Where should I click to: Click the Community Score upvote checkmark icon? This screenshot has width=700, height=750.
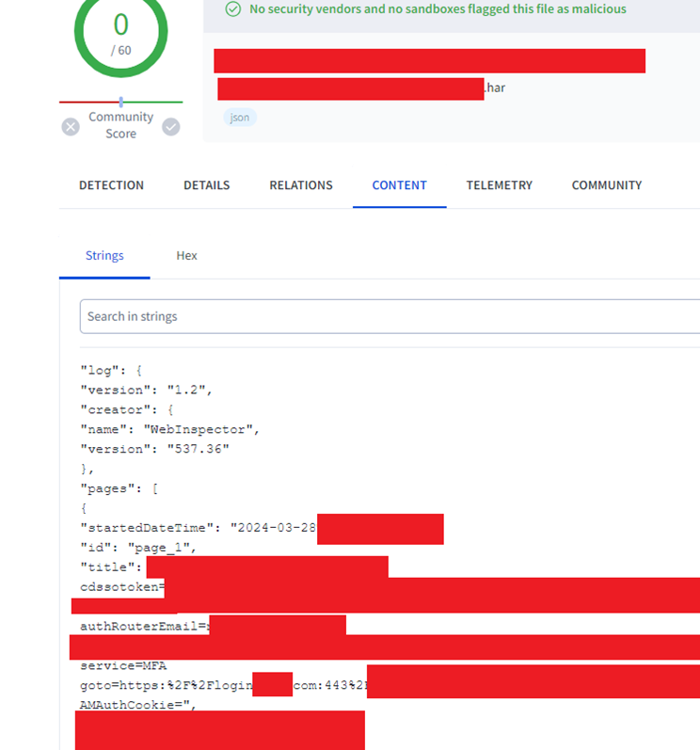pos(170,127)
